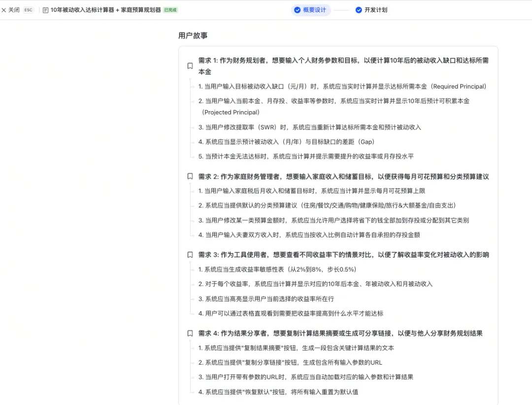Click the bookmark icon for 需求 3

point(190,254)
